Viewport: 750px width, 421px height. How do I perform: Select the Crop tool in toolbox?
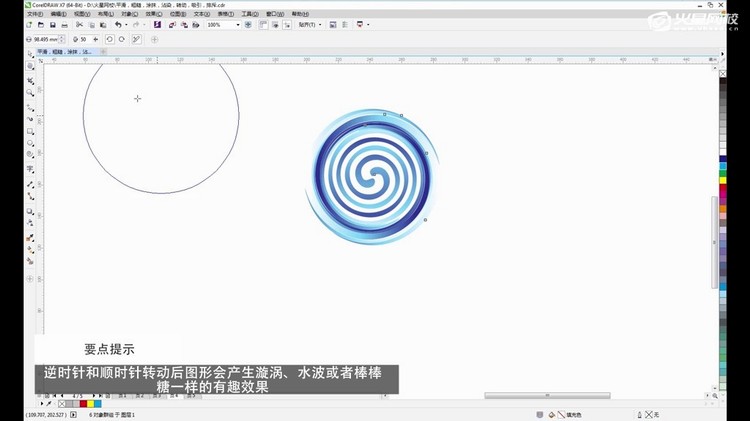(x=30, y=81)
